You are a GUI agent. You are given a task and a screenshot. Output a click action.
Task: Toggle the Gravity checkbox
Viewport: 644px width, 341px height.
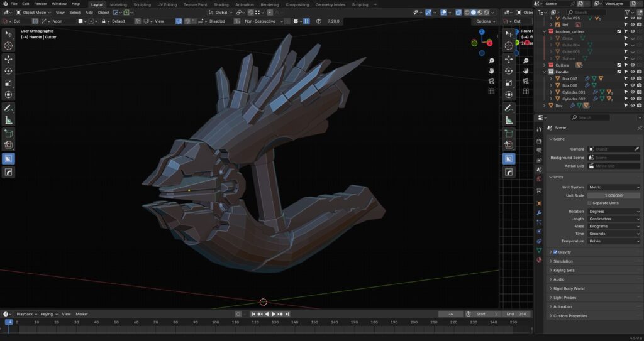(555, 252)
